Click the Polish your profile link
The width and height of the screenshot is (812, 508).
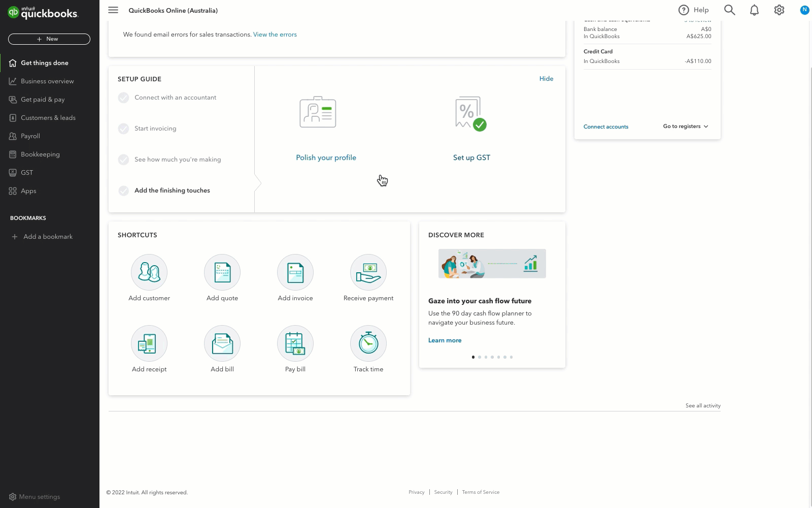326,158
